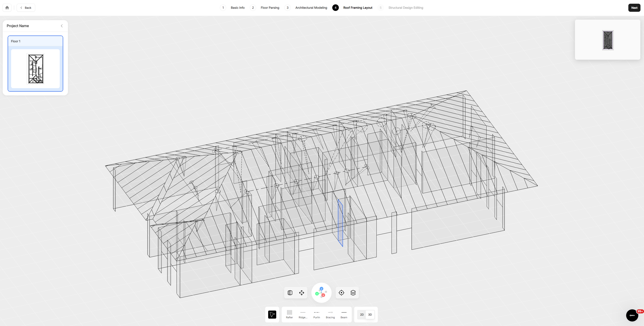Click the Back button
The height and width of the screenshot is (326, 644).
coord(26,8)
